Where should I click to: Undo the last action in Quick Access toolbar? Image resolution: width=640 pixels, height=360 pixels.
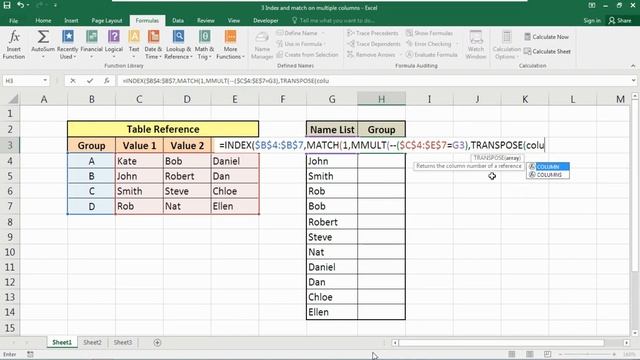tap(20, 5)
